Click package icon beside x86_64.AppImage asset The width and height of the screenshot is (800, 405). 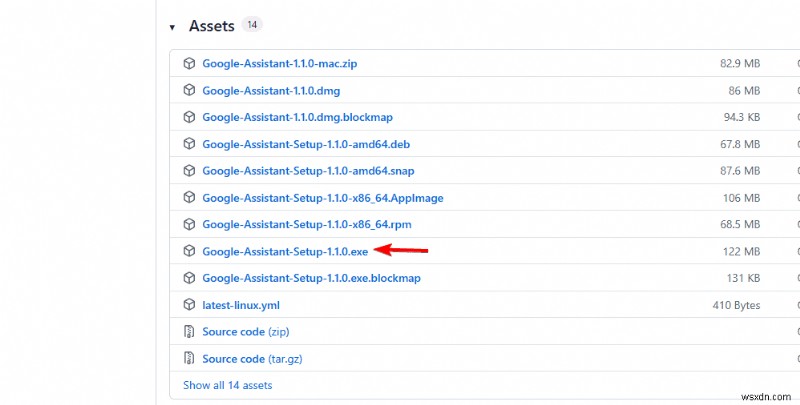tap(189, 197)
